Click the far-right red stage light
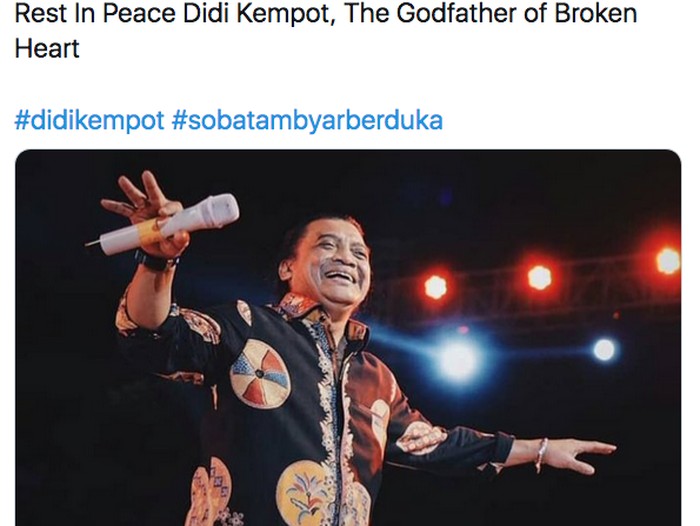 click(x=668, y=261)
